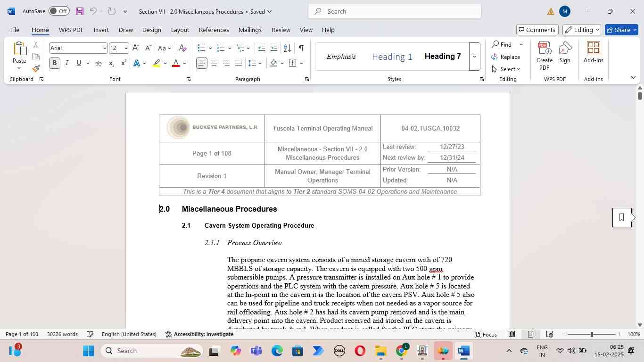Decrease paragraph indent
This screenshot has height=362, width=644.
pyautogui.click(x=262, y=48)
